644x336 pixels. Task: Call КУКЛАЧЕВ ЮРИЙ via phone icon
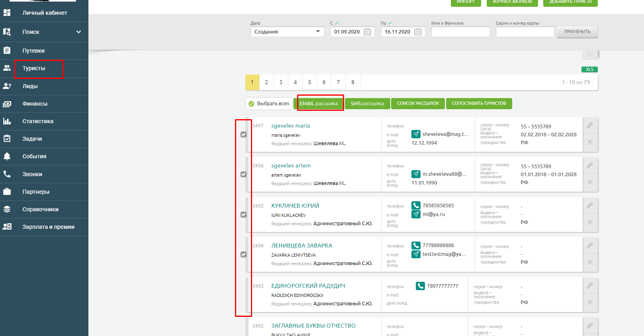pyautogui.click(x=416, y=205)
